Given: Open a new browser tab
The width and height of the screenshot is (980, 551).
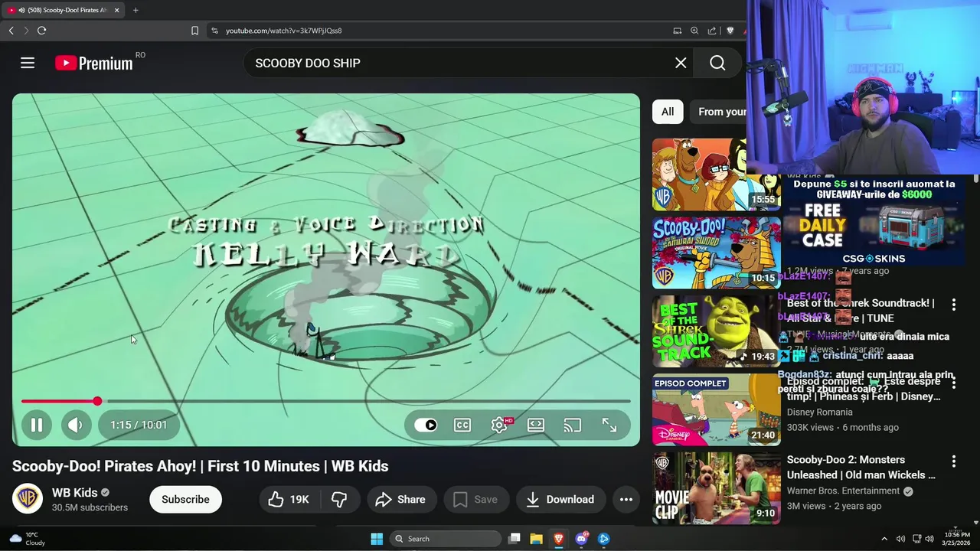Looking at the screenshot, I should [x=136, y=10].
